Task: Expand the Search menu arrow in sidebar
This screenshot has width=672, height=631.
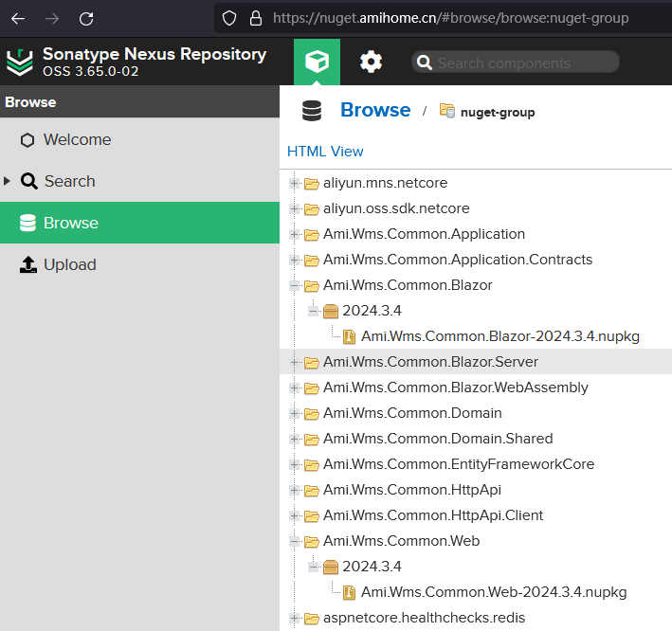Action: click(x=8, y=181)
